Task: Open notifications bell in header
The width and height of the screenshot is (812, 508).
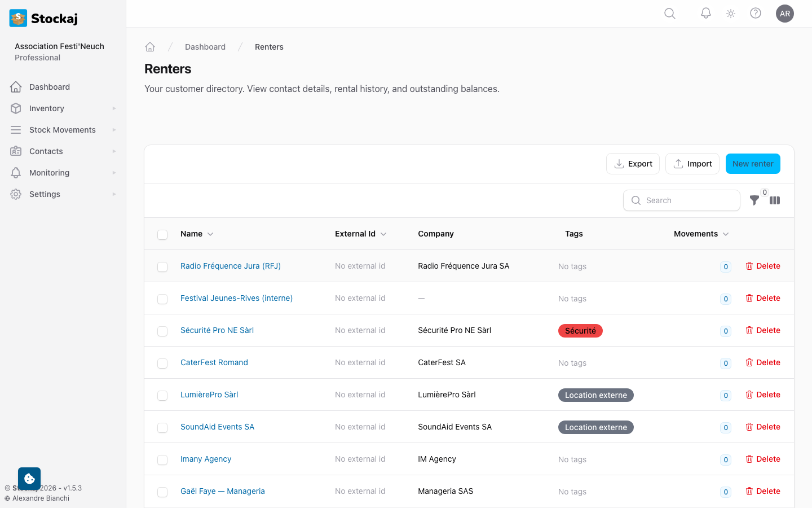Action: pyautogui.click(x=706, y=14)
